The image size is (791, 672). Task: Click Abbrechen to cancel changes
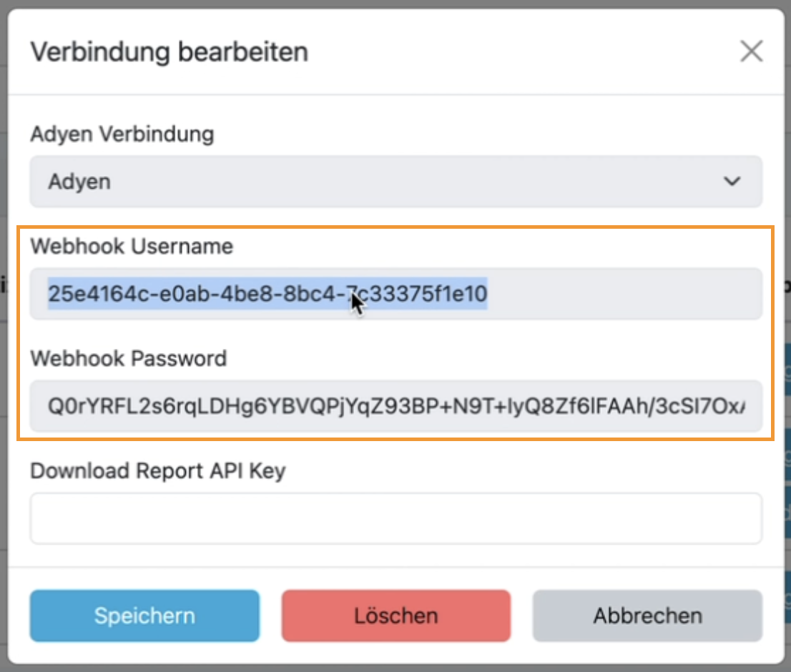[647, 616]
